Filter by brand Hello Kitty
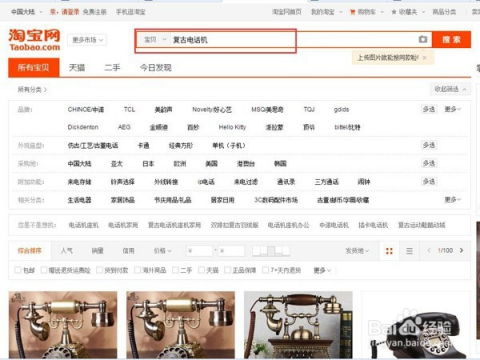This screenshot has width=480, height=360. click(232, 127)
